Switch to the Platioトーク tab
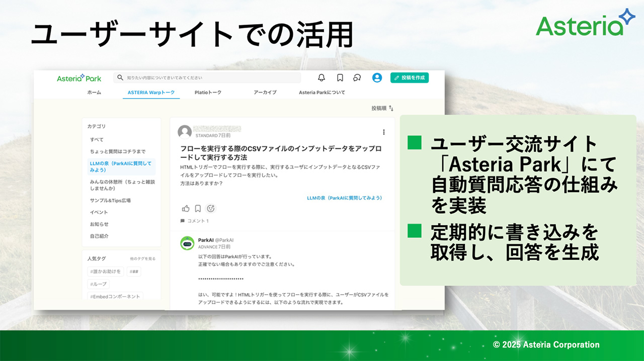Screen dimensions: 644x361 (x=208, y=93)
